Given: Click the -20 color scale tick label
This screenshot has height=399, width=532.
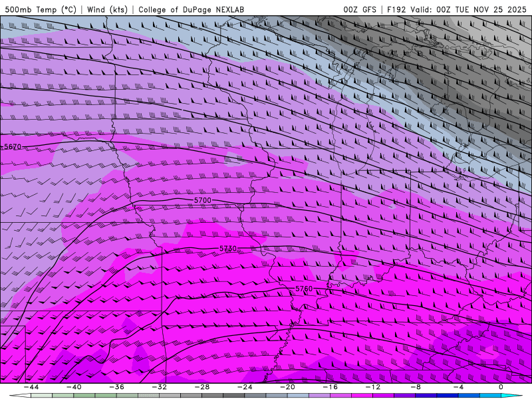Looking at the screenshot, I should point(287,387).
